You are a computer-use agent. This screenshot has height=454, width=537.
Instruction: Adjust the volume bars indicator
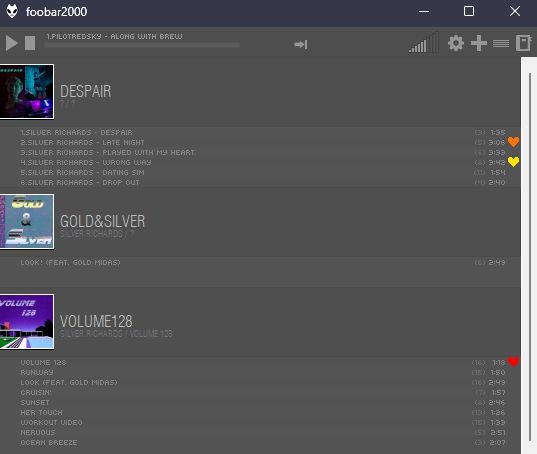(x=424, y=42)
